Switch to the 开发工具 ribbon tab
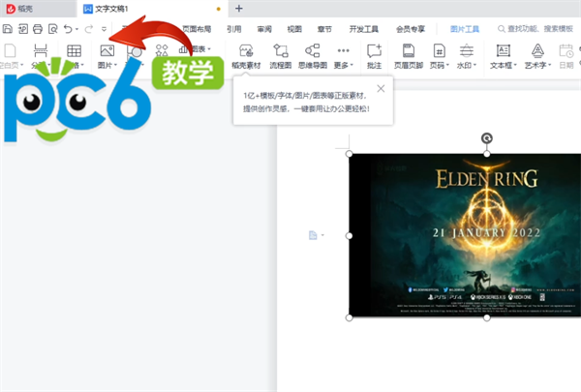 point(364,29)
